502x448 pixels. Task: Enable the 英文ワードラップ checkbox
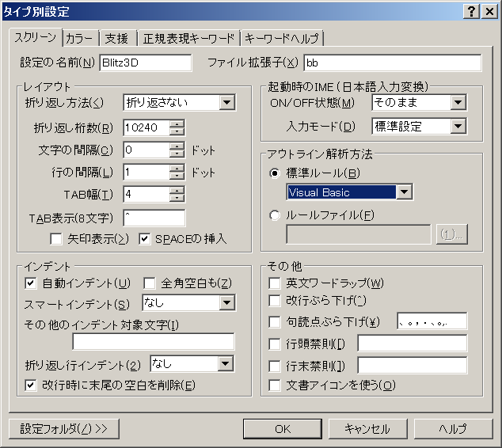tap(275, 283)
